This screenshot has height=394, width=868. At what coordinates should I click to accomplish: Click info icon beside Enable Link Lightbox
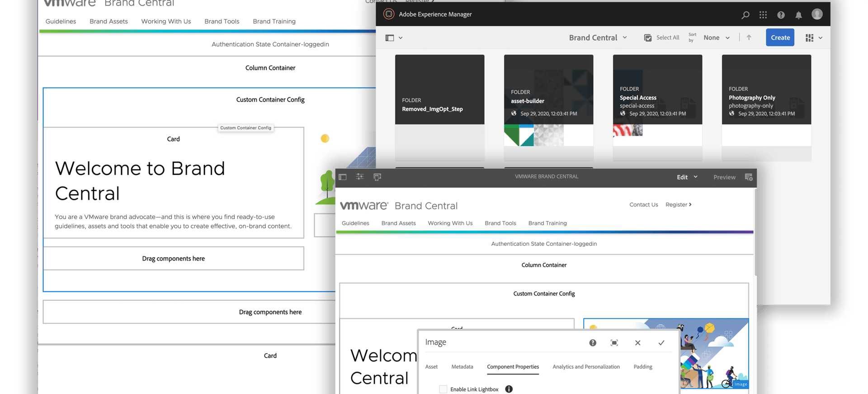(x=509, y=389)
